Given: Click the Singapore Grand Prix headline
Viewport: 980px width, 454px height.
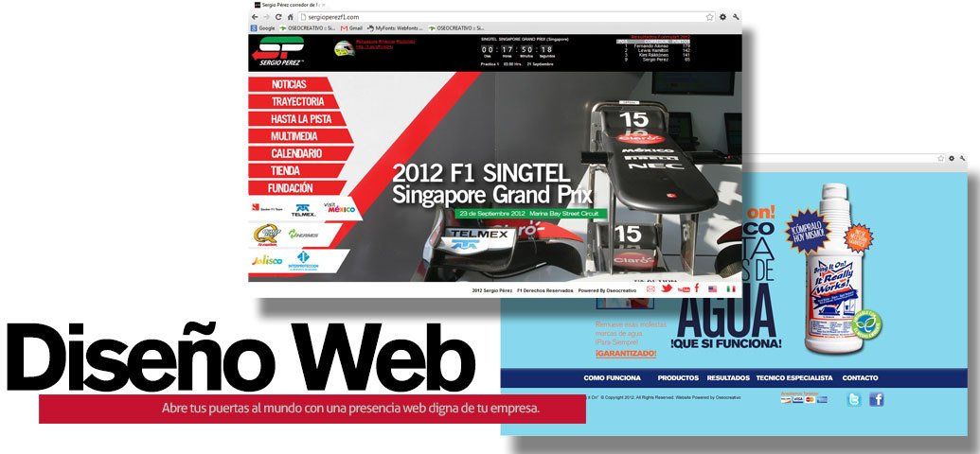Looking at the screenshot, I should click(491, 184).
